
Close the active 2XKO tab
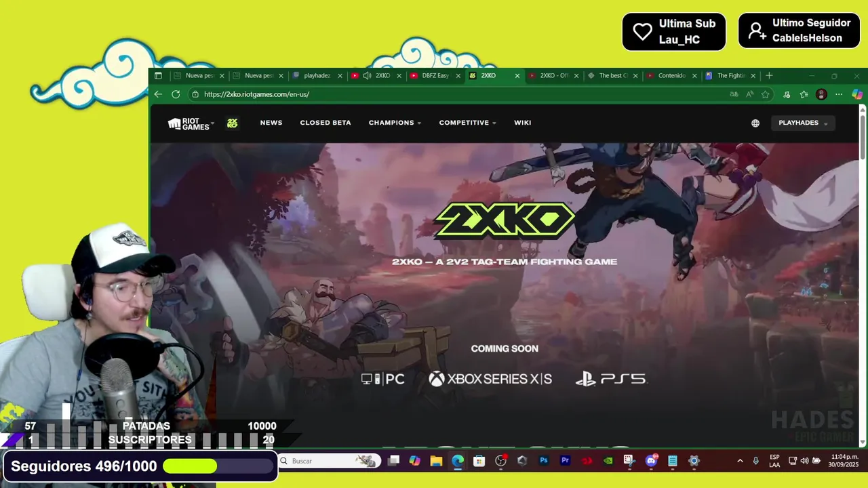coord(517,75)
